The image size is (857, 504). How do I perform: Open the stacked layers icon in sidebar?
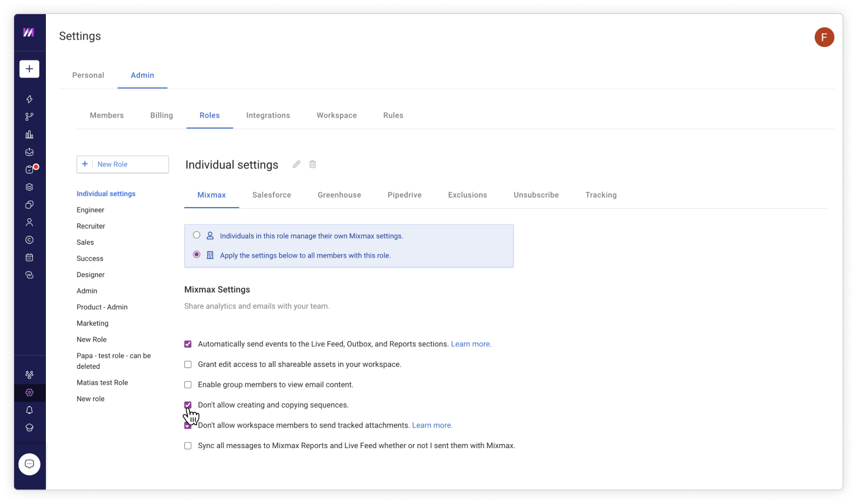pos(29,187)
